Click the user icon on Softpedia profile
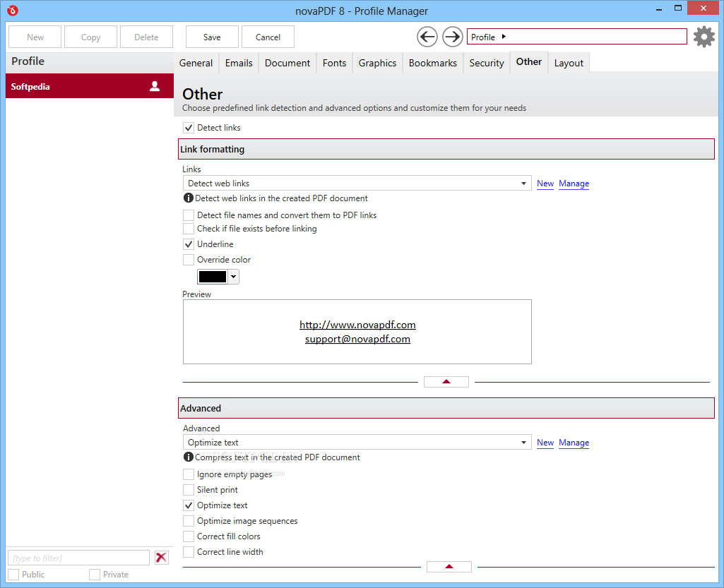Image resolution: width=724 pixels, height=588 pixels. coord(155,86)
